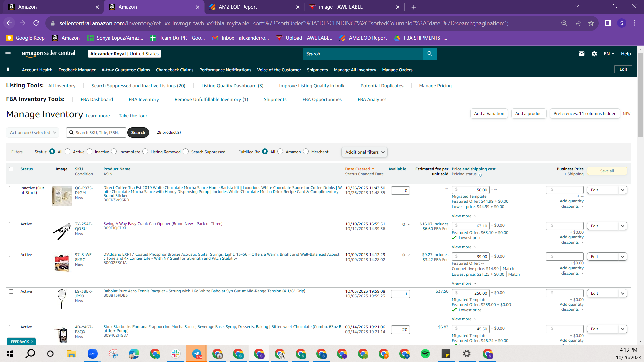Open the browser zoom magnifier icon
Viewport: 644px width, 362px height.
click(x=564, y=23)
